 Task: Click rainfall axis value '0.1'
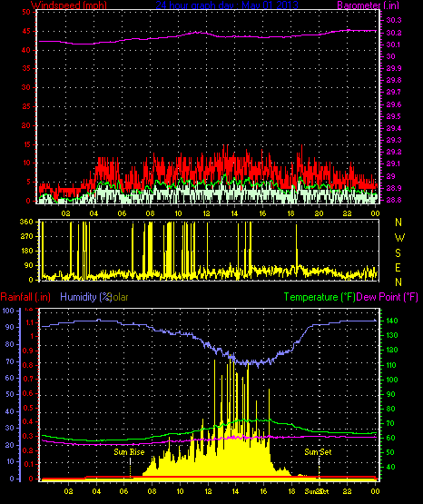(28, 464)
